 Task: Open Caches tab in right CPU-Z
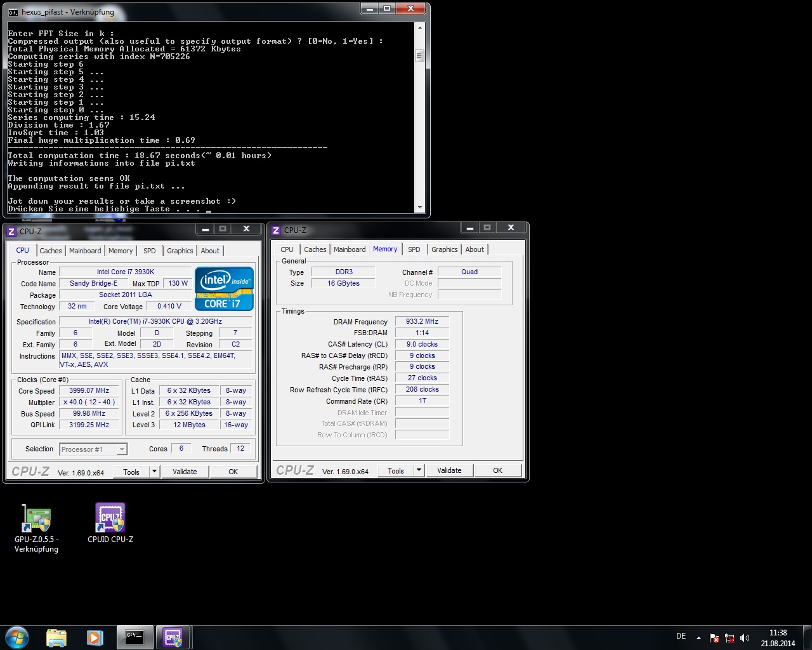pos(315,249)
